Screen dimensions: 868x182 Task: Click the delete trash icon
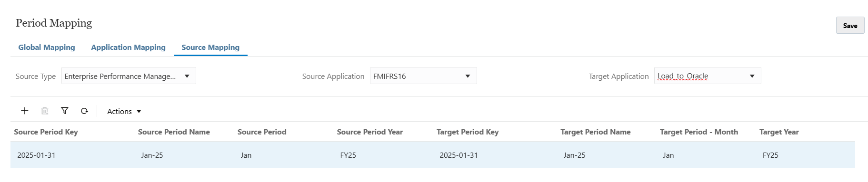(45, 111)
